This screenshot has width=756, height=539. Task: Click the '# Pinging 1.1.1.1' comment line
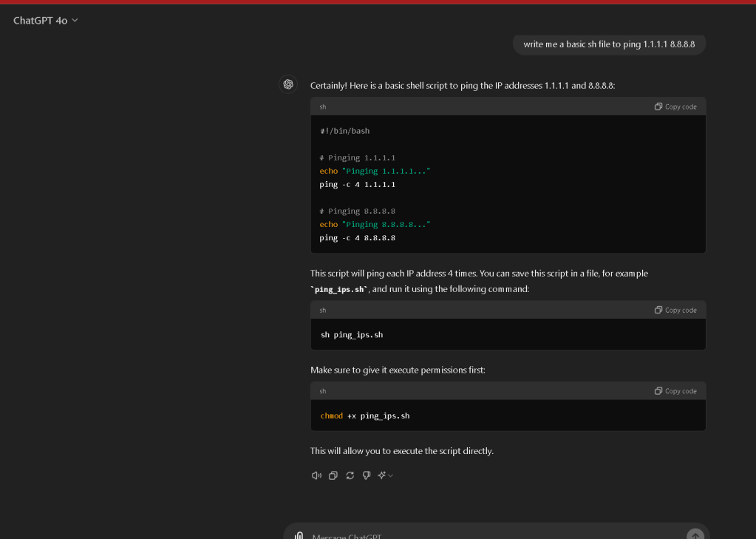point(357,157)
